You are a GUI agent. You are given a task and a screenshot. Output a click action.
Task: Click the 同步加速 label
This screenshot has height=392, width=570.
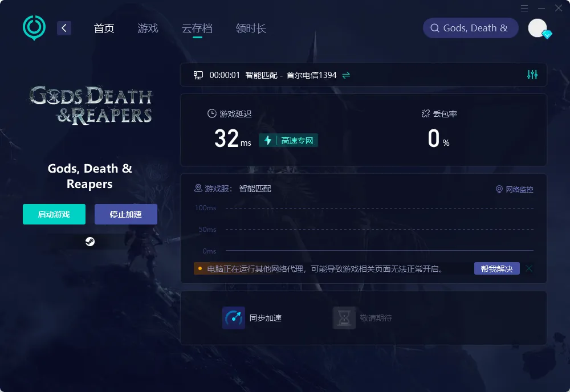pyautogui.click(x=266, y=318)
